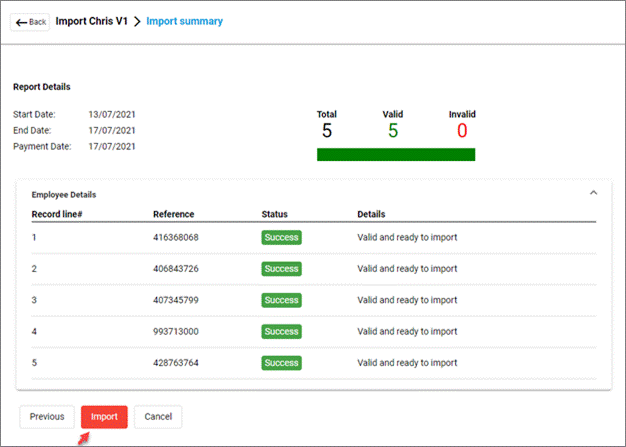Click the Success badge on record 2
Screen dimensions: 626x447
281,269
